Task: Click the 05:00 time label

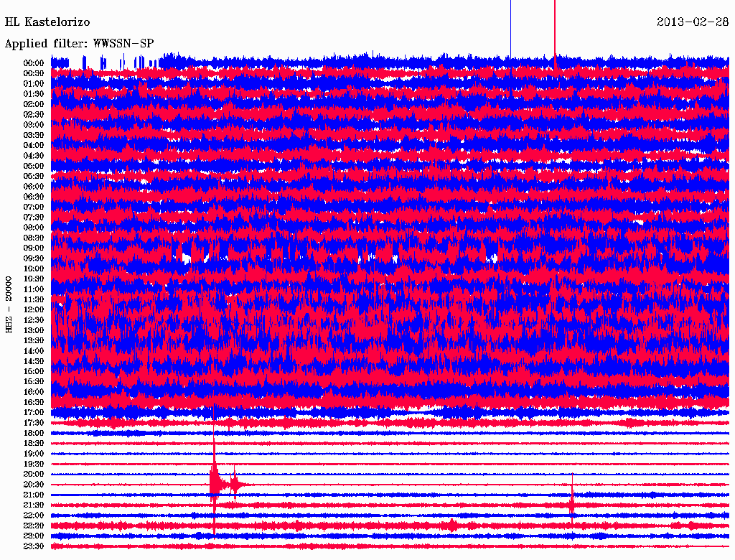Action: pos(34,166)
